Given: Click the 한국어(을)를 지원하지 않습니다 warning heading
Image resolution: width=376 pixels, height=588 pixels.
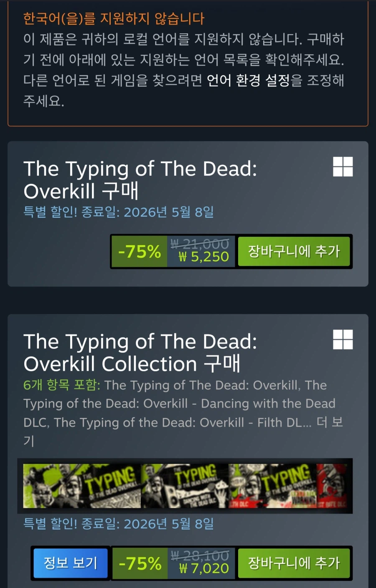Looking at the screenshot, I should click(x=114, y=18).
